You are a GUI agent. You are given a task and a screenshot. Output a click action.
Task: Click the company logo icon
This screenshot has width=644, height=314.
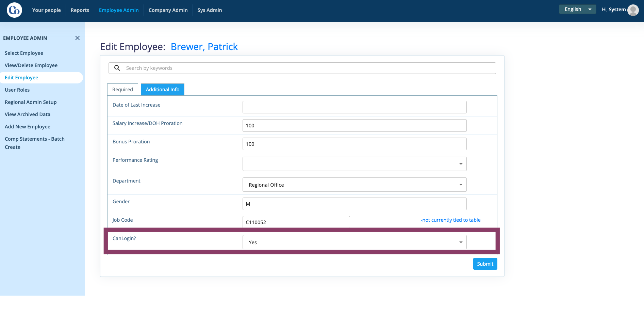[x=14, y=10]
